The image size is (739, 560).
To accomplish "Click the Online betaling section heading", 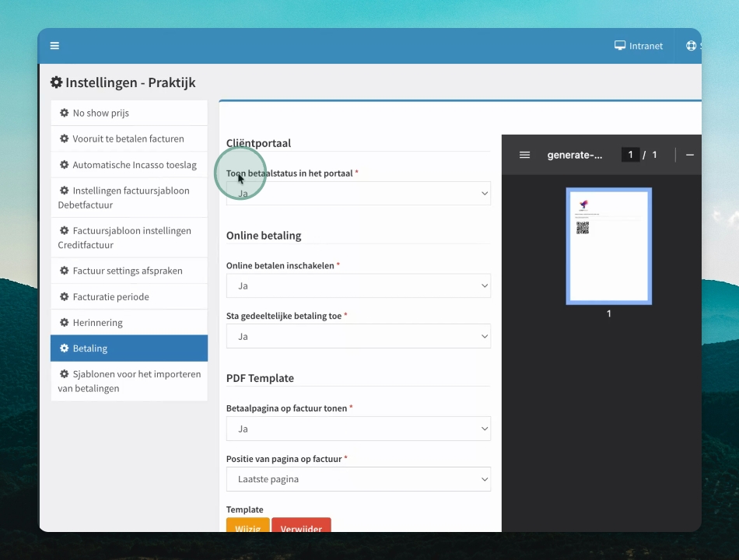I will pos(264,235).
